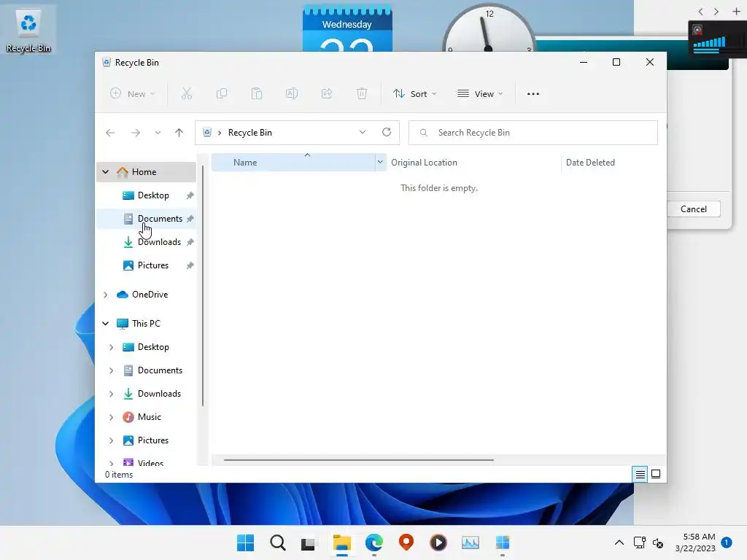Open the chart monitor taskbar app
The height and width of the screenshot is (560, 747).
tap(471, 542)
